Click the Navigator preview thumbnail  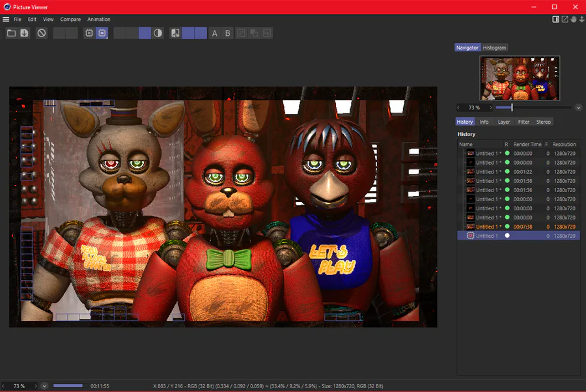click(520, 78)
